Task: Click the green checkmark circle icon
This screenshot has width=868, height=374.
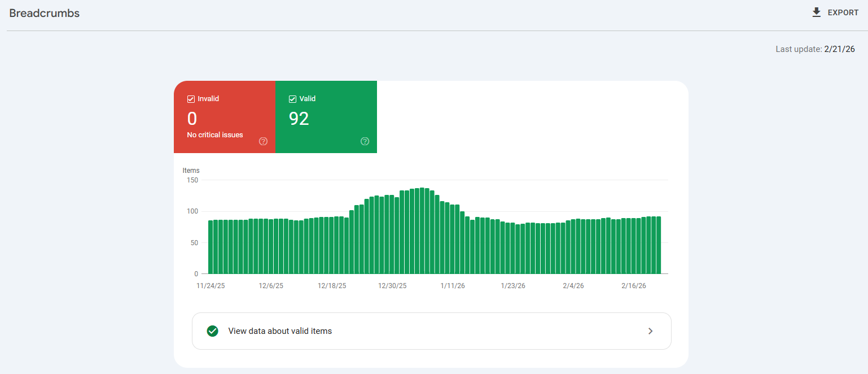Action: coord(213,331)
